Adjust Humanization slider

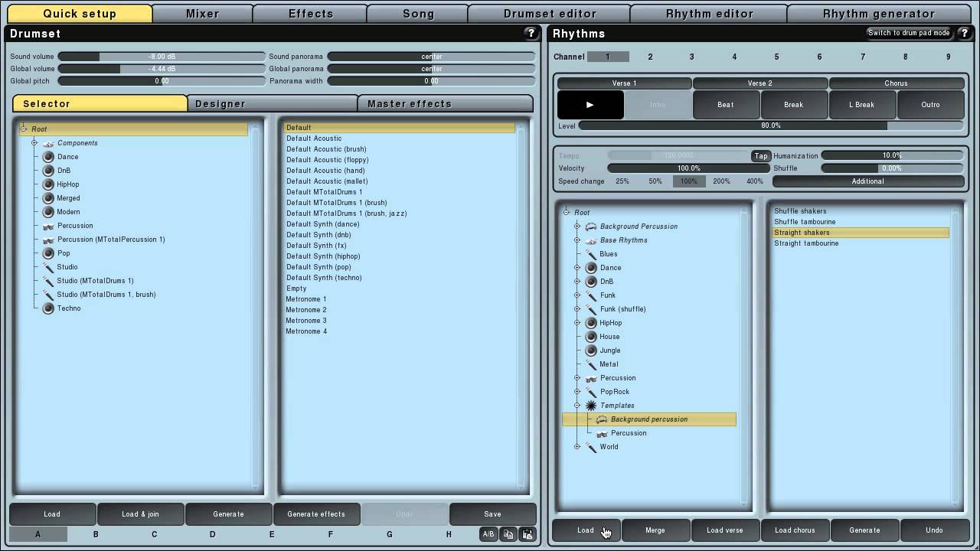(x=892, y=155)
